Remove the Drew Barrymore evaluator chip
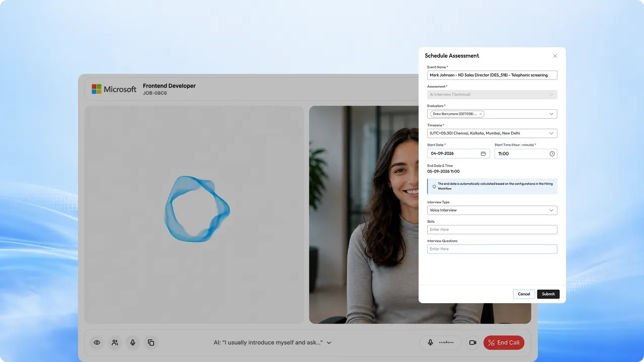The image size is (644, 362). click(x=480, y=114)
